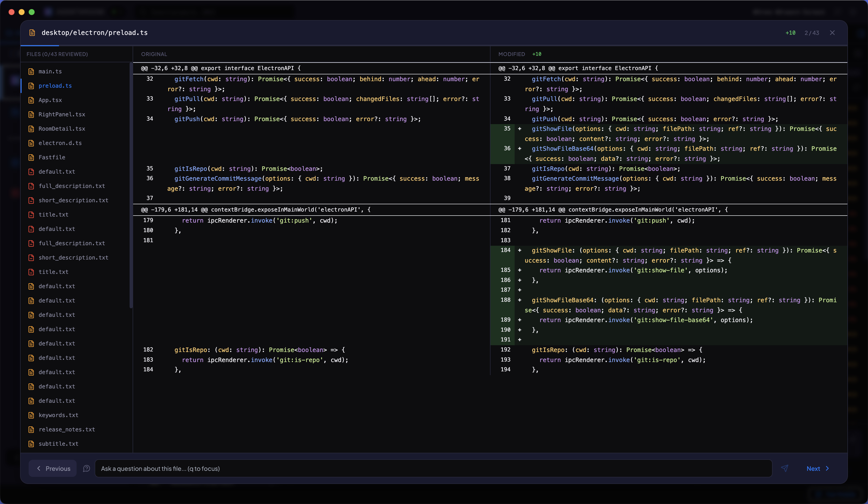This screenshot has width=868, height=504.
Task: Click the file icon beside keywords.txt
Action: [31, 415]
